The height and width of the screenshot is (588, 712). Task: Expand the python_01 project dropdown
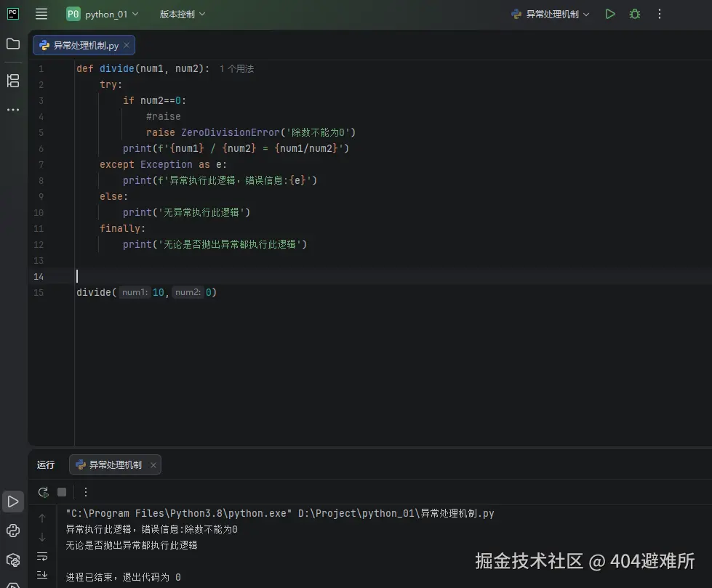112,14
